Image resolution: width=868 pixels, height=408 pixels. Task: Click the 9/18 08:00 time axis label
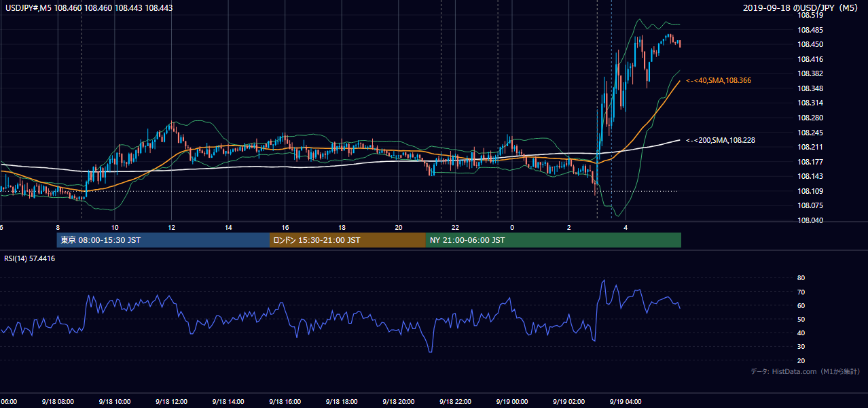pyautogui.click(x=58, y=402)
